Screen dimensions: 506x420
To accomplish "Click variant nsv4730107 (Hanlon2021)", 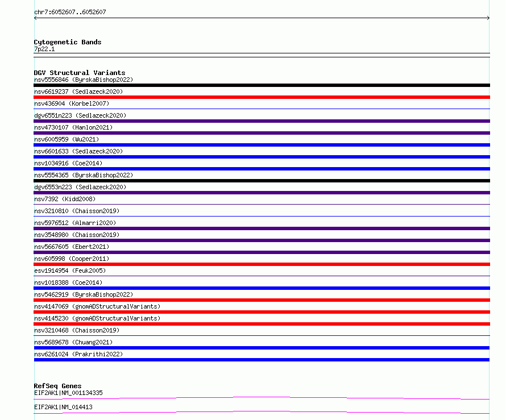I will point(73,127).
